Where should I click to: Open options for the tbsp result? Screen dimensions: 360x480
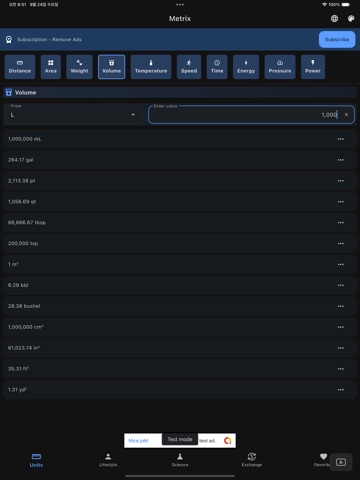(341, 223)
